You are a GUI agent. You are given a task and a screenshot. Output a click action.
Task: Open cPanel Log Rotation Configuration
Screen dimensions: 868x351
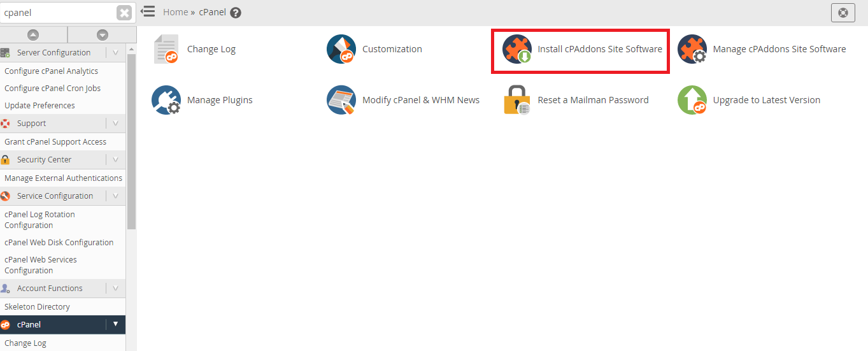(39, 220)
